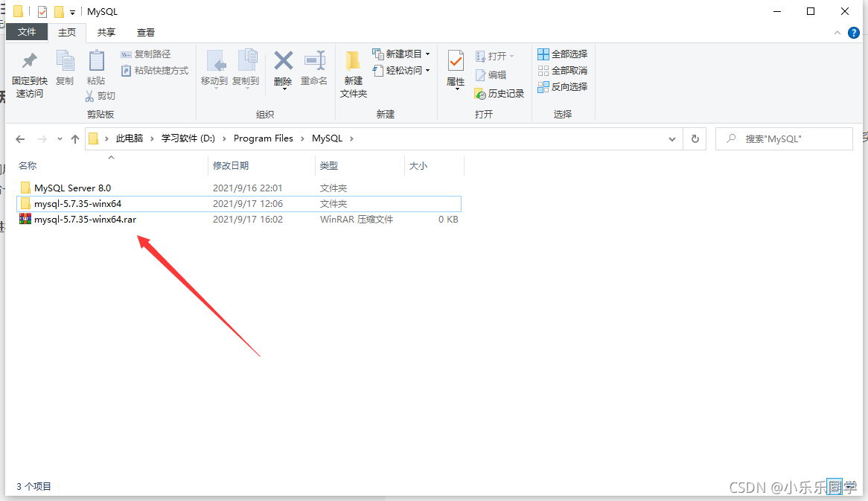Select mysql-5.7.35-winx64 folder row
Screen dimensions: 868x501
pyautogui.click(x=239, y=204)
